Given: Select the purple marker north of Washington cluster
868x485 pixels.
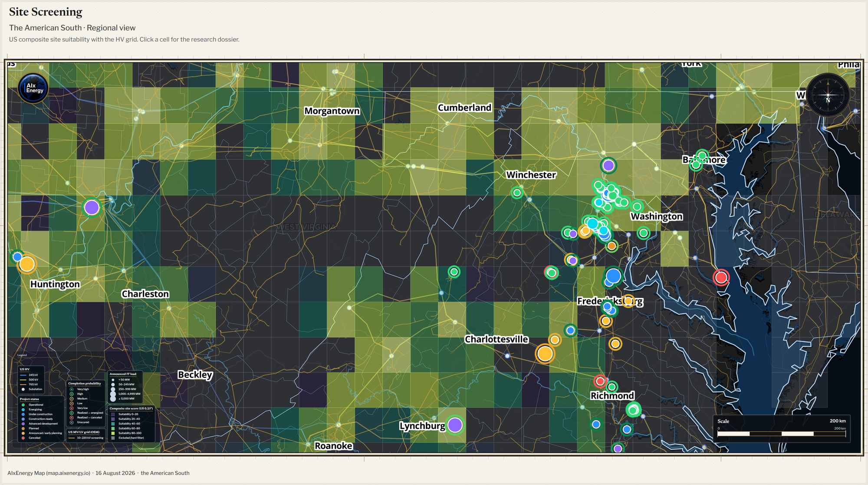Looking at the screenshot, I should click(608, 165).
